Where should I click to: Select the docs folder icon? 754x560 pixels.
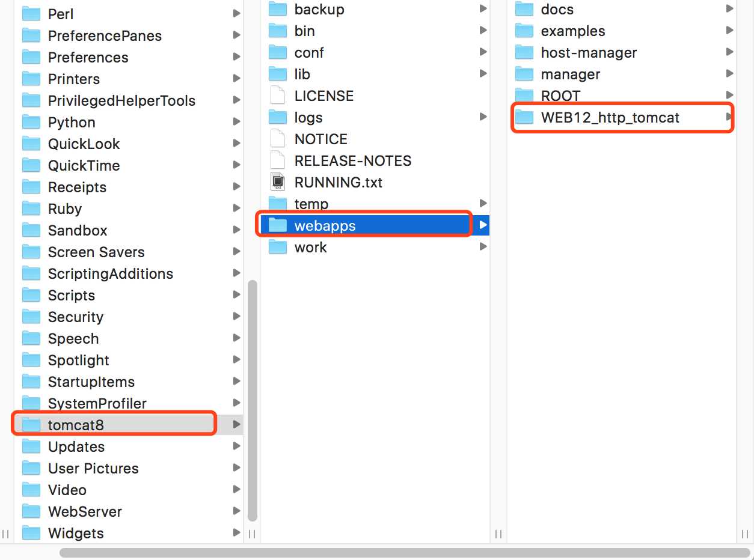pyautogui.click(x=524, y=9)
